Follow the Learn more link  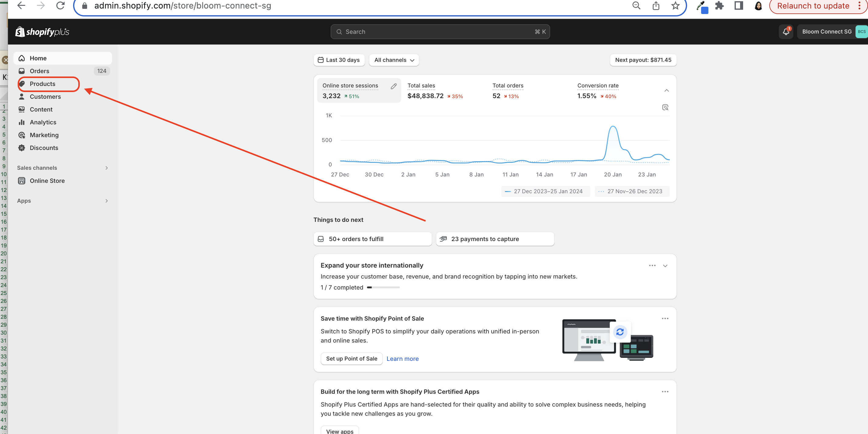(402, 359)
